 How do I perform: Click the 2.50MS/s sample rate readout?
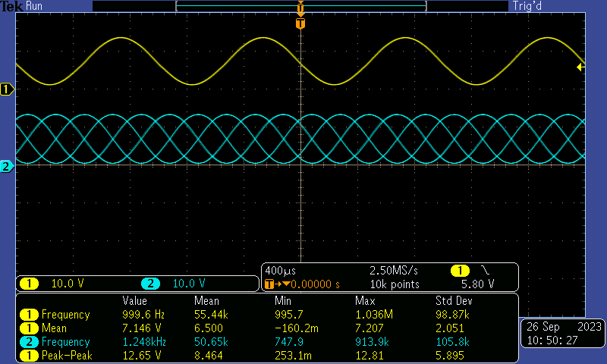[394, 271]
